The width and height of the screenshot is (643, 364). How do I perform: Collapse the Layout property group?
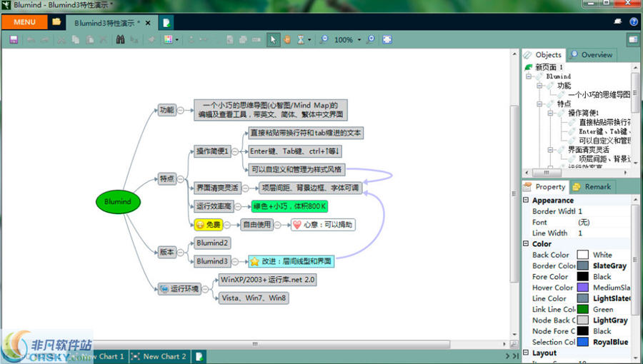526,353
